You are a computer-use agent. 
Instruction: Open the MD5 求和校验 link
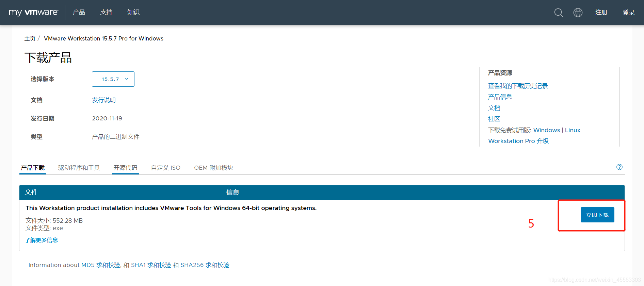point(101,265)
